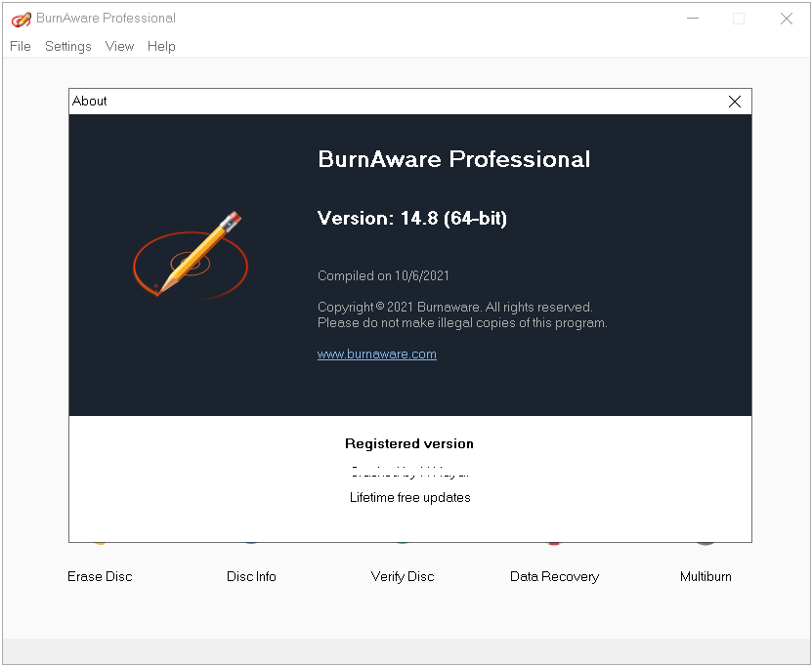Open the File menu
The width and height of the screenshot is (812, 666).
[21, 46]
